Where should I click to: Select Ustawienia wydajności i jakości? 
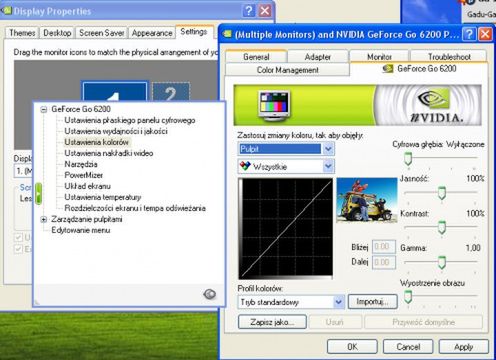click(x=116, y=131)
